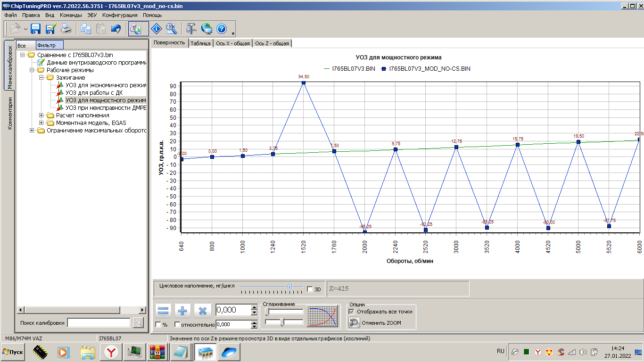The width and height of the screenshot is (644, 362).
Task: Open the blue diamond info icon
Action: click(157, 29)
